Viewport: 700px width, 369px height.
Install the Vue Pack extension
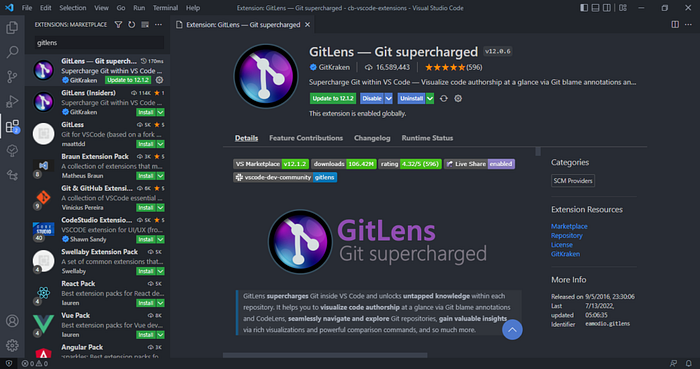click(x=146, y=335)
